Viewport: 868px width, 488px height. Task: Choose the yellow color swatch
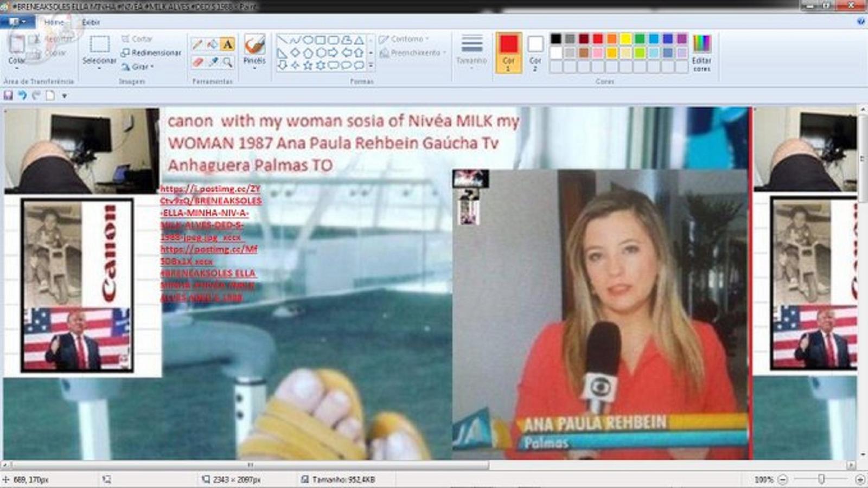click(626, 39)
